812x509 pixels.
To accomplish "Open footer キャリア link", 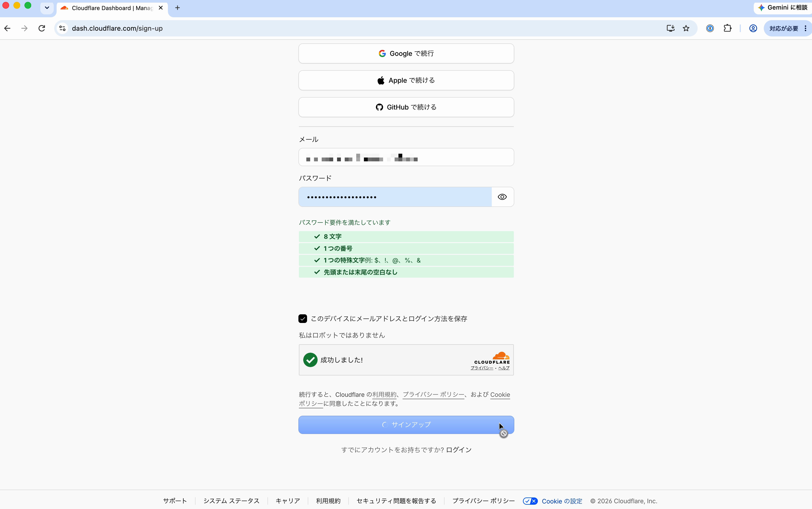I will point(288,501).
